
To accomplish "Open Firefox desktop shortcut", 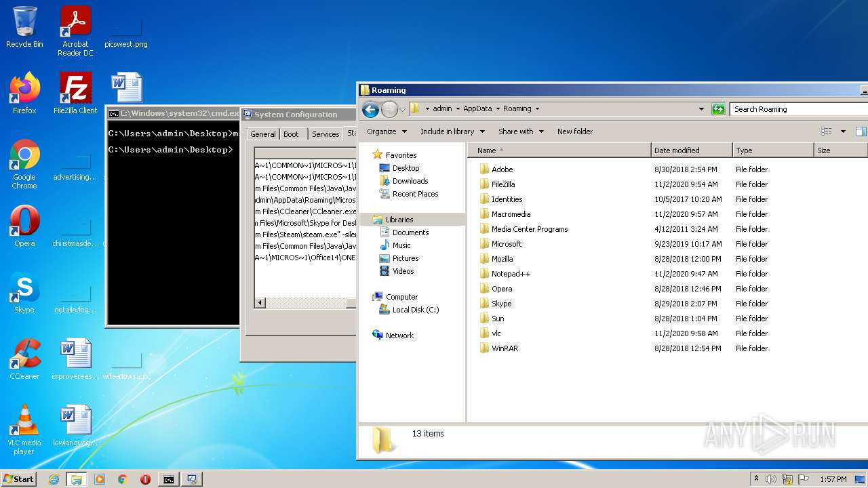I will click(24, 94).
